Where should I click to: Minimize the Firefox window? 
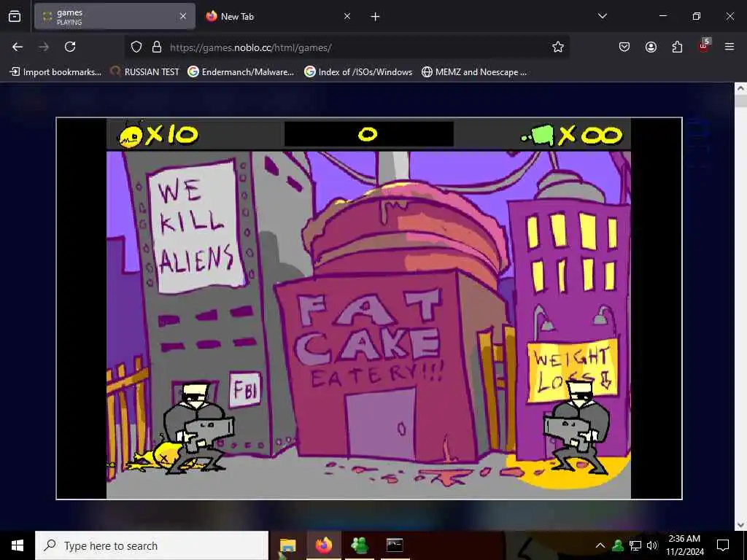pyautogui.click(x=663, y=16)
